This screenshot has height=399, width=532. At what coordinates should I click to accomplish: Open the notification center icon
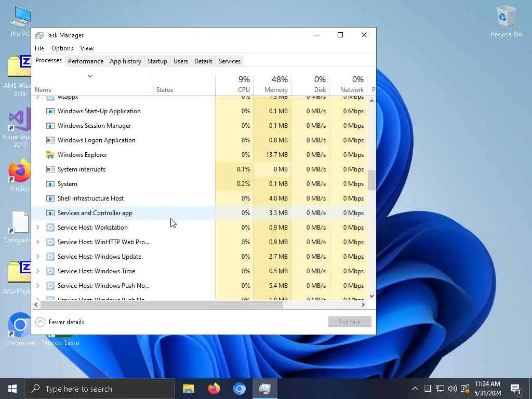click(516, 389)
